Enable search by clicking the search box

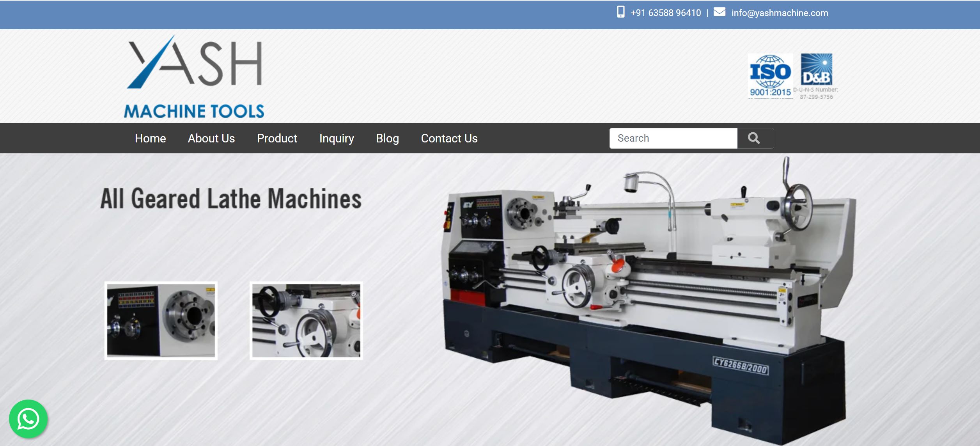coord(673,138)
